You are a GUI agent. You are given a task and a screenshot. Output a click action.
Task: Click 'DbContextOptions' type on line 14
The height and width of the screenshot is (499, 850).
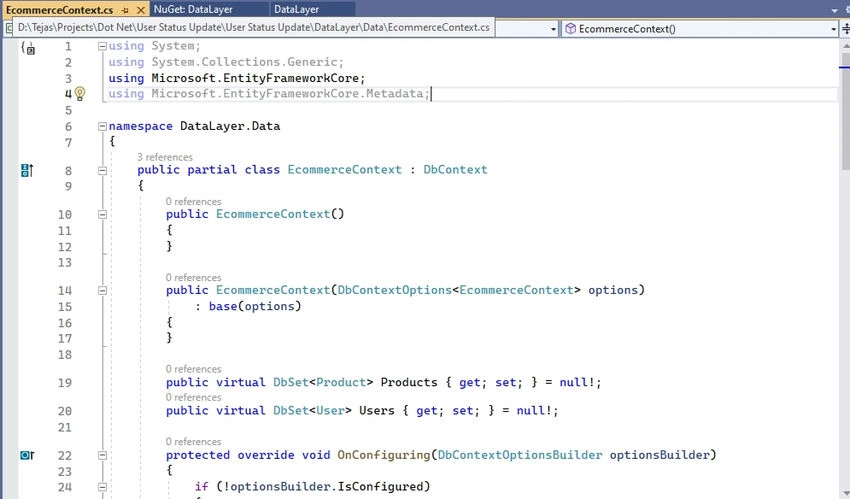point(395,290)
